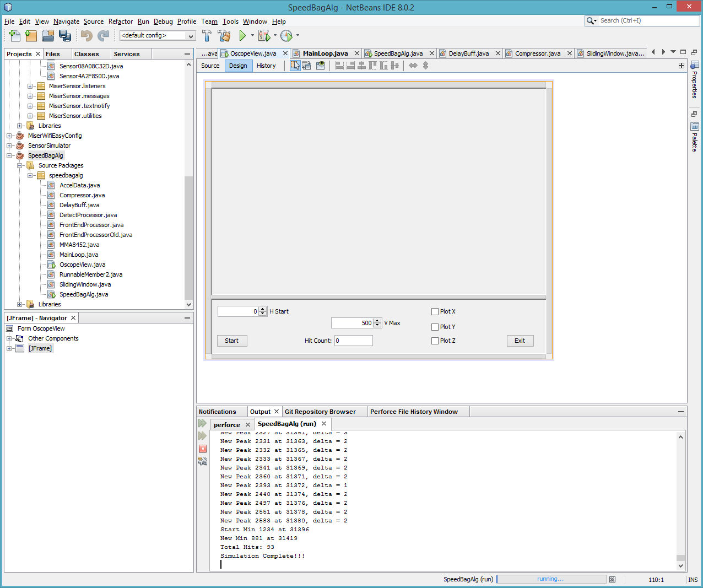The height and width of the screenshot is (588, 703).
Task: Switch to the MainLoop.java tab
Action: tap(325, 53)
